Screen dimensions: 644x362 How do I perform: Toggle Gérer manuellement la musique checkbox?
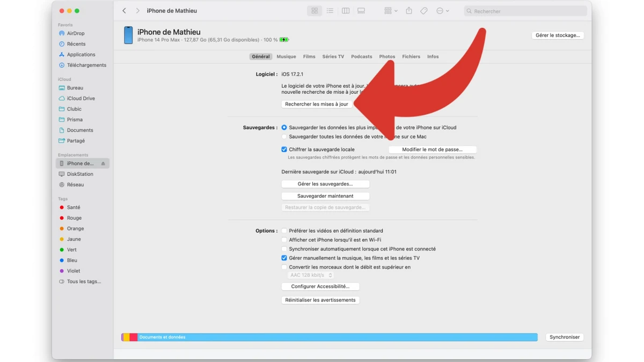click(x=284, y=258)
